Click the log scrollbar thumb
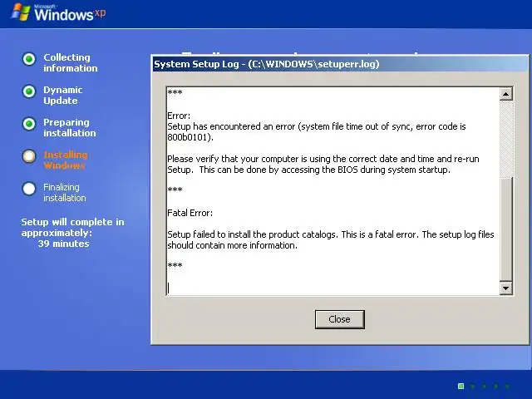 505,229
